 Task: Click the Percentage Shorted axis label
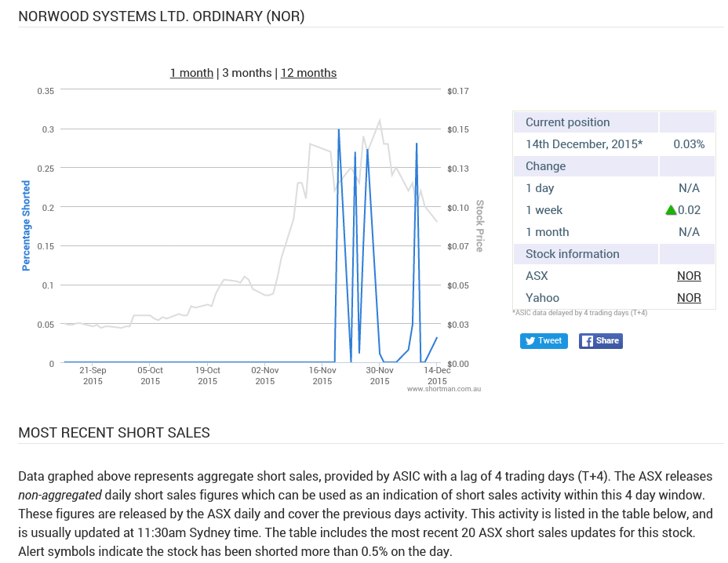(26, 226)
